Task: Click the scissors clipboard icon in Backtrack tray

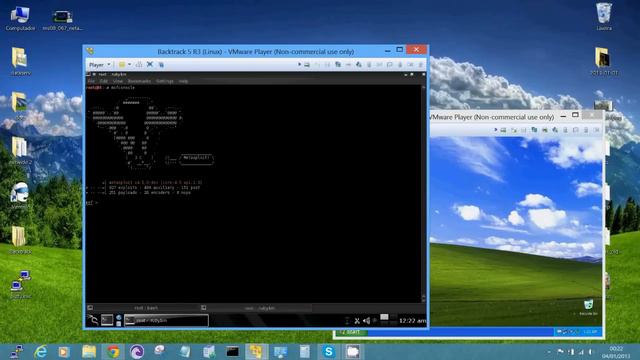Action: pos(357,321)
